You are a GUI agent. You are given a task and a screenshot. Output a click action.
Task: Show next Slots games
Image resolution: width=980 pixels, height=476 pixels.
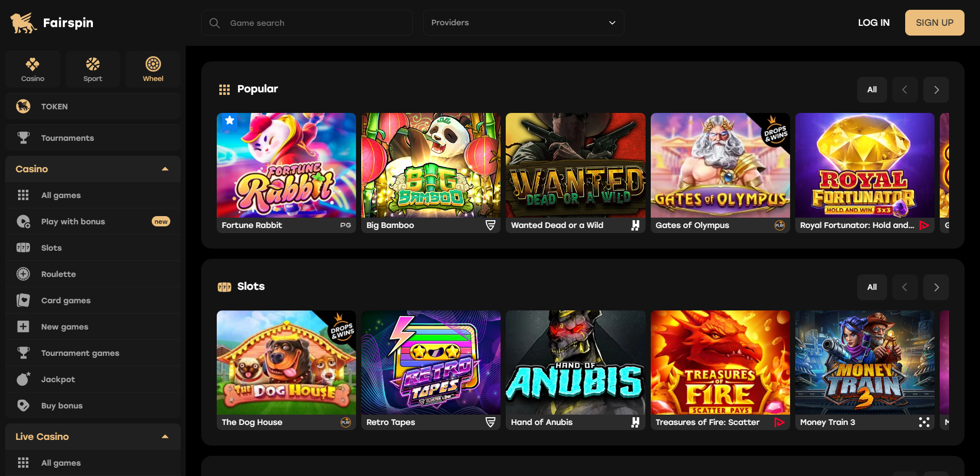[x=936, y=287]
